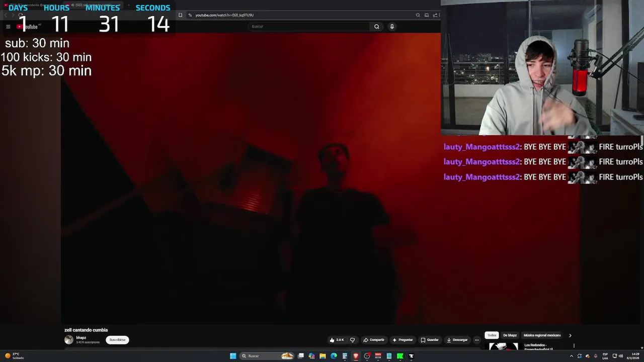
Task: Click the sync tray icon
Action: click(579, 356)
